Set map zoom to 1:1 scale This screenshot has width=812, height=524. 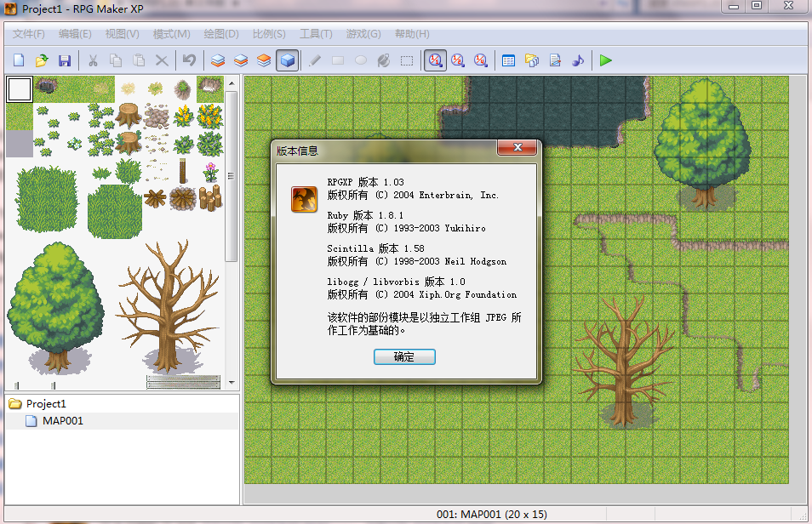[435, 60]
